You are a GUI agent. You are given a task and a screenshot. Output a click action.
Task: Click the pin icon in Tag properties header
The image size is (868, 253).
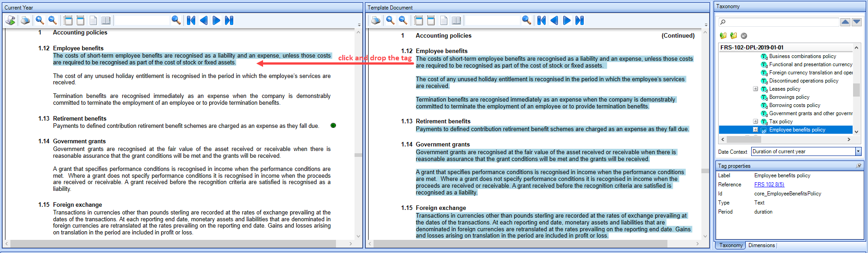point(858,166)
